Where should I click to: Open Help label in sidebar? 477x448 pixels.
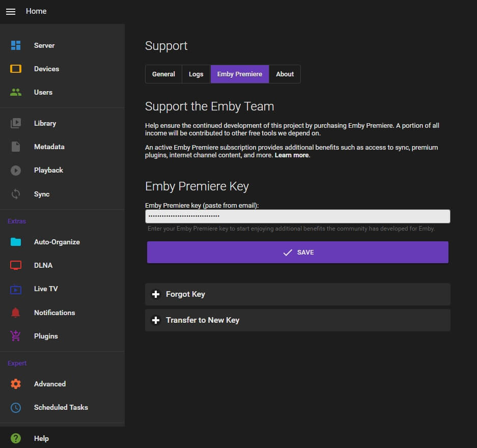pos(41,438)
